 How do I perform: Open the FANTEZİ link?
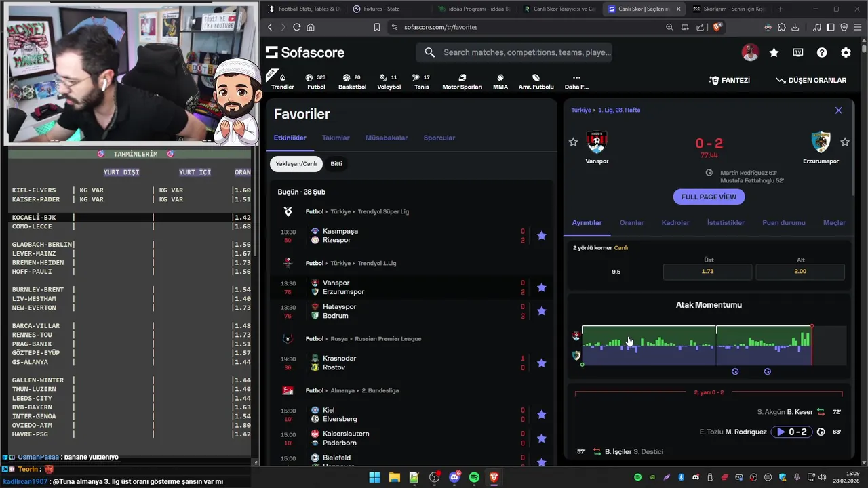730,80
